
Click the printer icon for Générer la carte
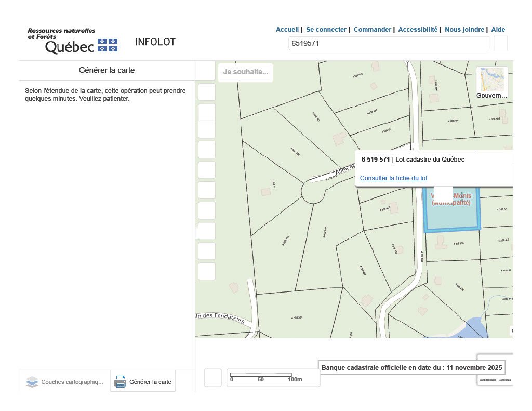tap(120, 382)
